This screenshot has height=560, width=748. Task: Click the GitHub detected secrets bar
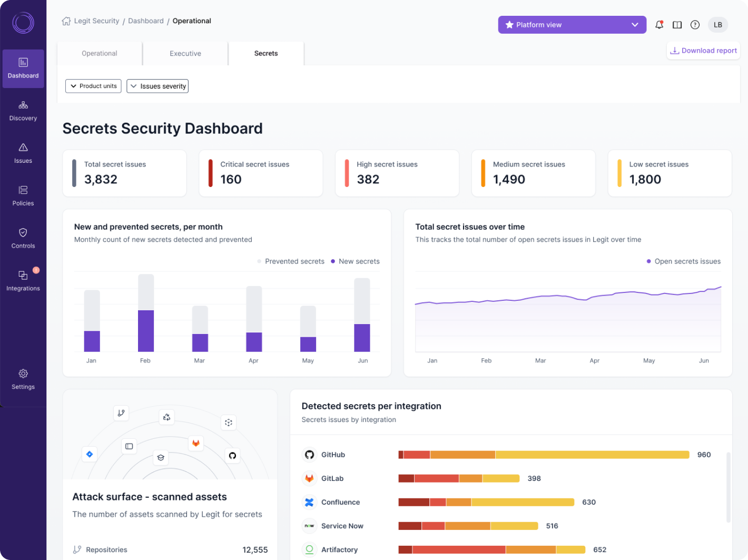(x=543, y=454)
